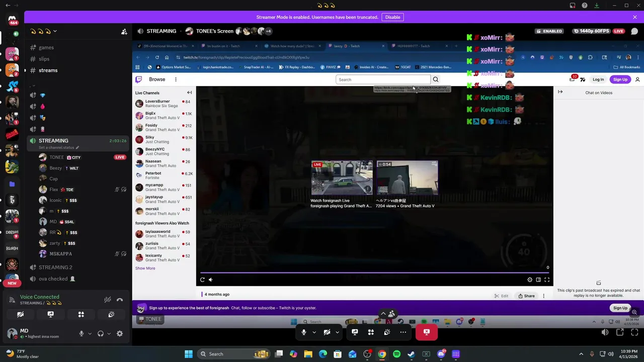The image size is (644, 362).
Task: Open Discord help icon in title bar
Action: click(x=584, y=6)
